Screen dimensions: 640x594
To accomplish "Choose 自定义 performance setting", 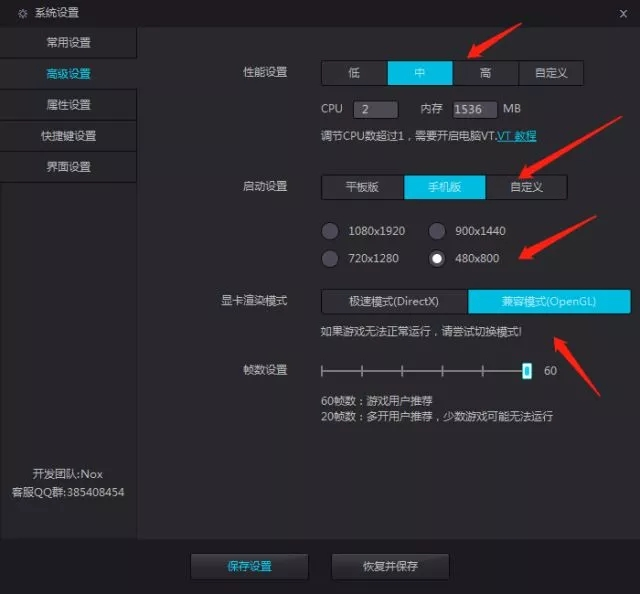I will pyautogui.click(x=551, y=73).
